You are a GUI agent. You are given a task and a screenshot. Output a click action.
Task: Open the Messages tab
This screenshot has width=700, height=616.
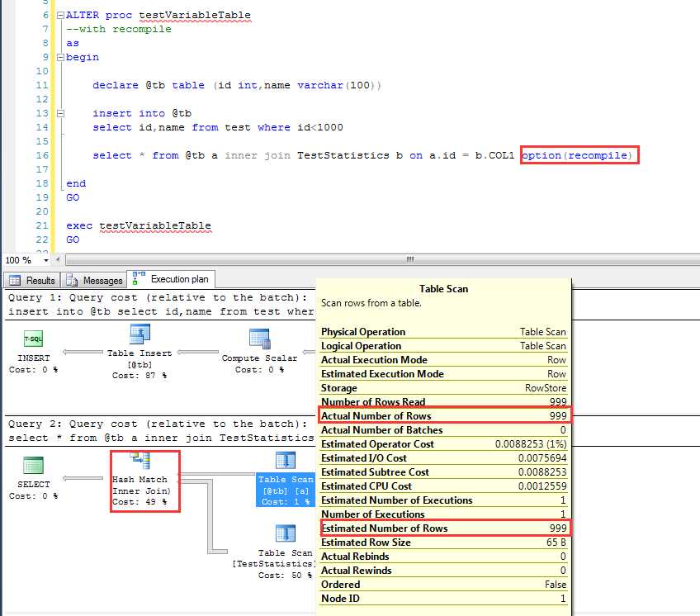94,280
